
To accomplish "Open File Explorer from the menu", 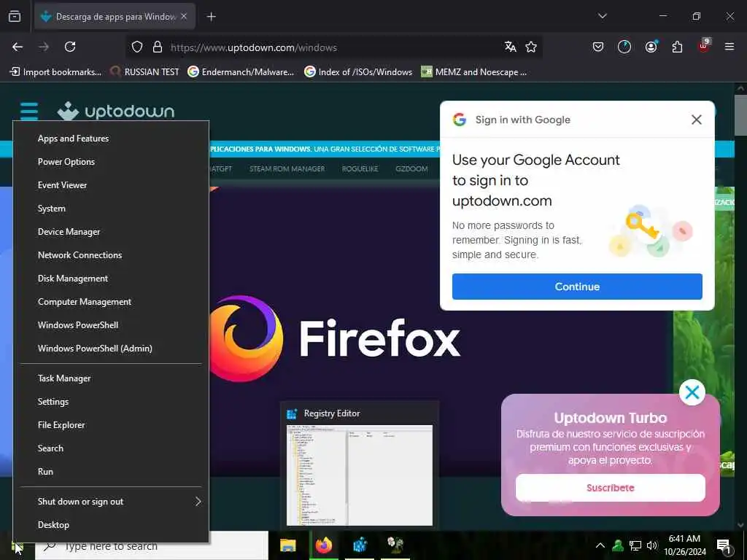I will point(111,425).
